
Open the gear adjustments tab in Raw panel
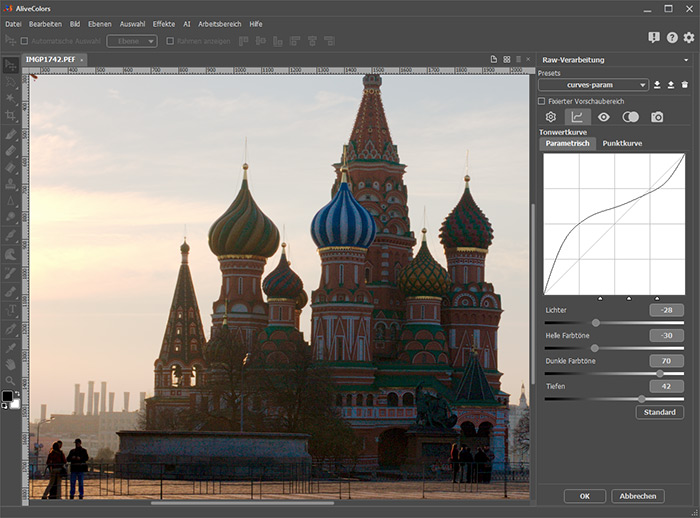pos(550,117)
